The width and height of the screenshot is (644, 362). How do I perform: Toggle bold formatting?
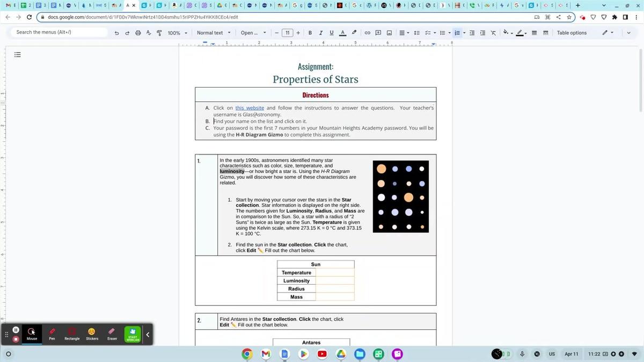coord(310,33)
